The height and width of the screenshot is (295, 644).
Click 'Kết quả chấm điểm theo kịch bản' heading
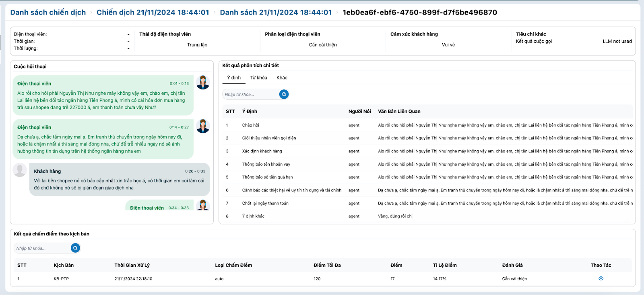coord(52,234)
